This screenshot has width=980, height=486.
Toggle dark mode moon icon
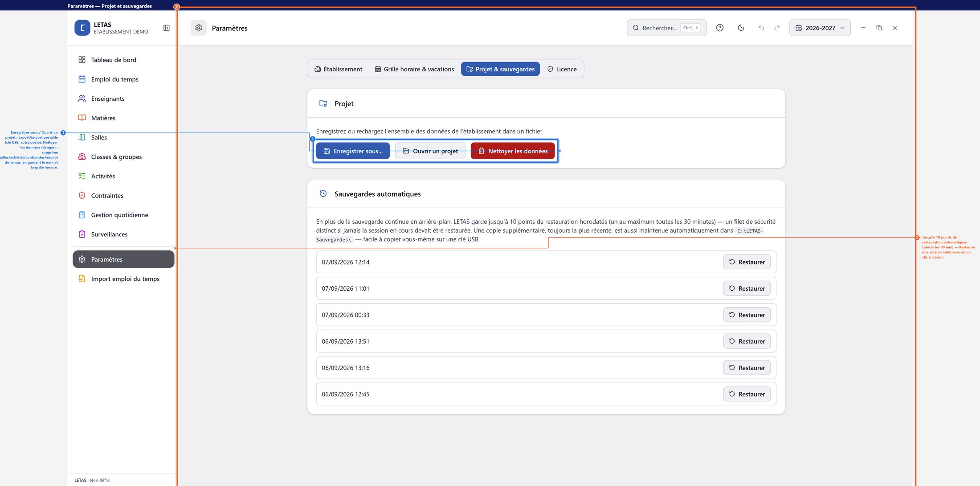tap(741, 28)
